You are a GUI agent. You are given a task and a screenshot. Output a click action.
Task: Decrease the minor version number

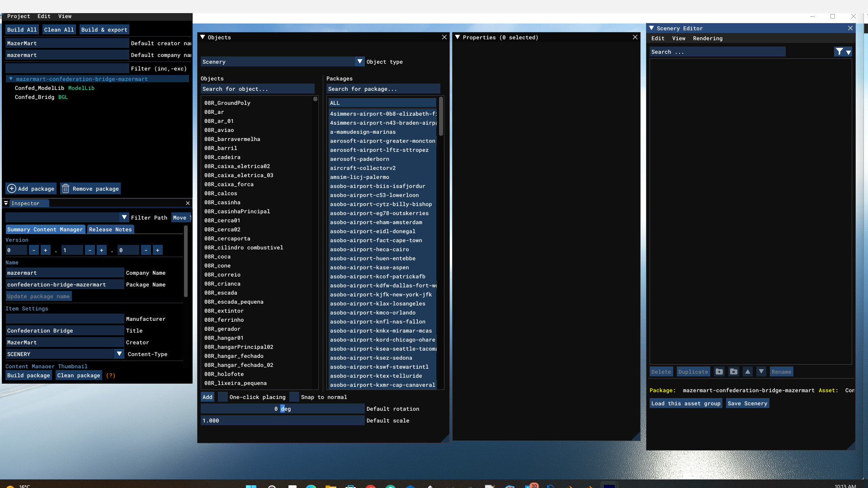[x=90, y=250]
